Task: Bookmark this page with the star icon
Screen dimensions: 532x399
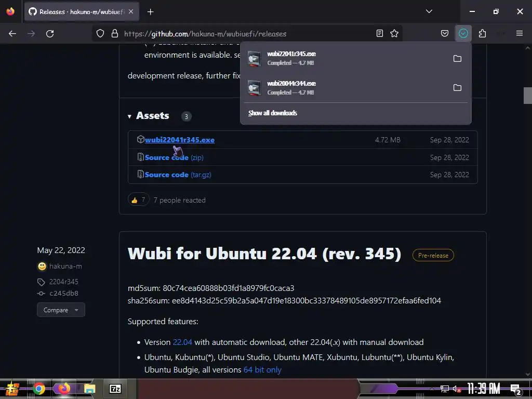Action: coord(394,34)
